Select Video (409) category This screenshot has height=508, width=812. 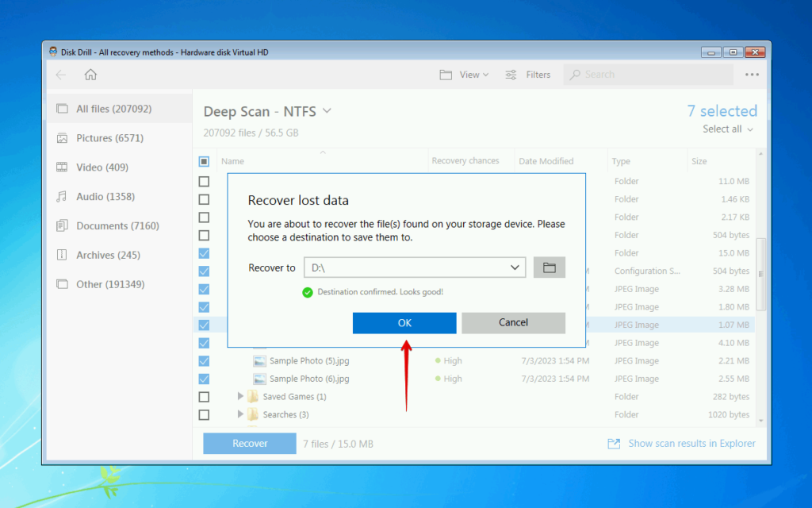coord(120,167)
